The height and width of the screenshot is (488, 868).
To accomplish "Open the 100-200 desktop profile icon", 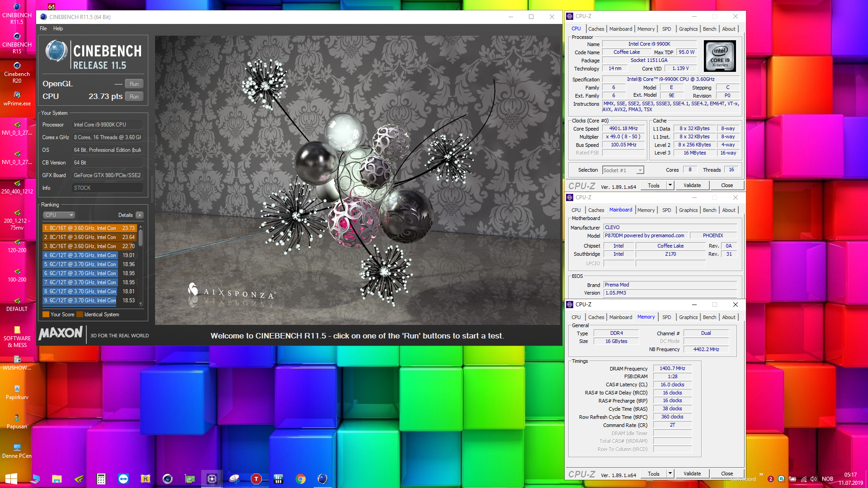I will [17, 275].
